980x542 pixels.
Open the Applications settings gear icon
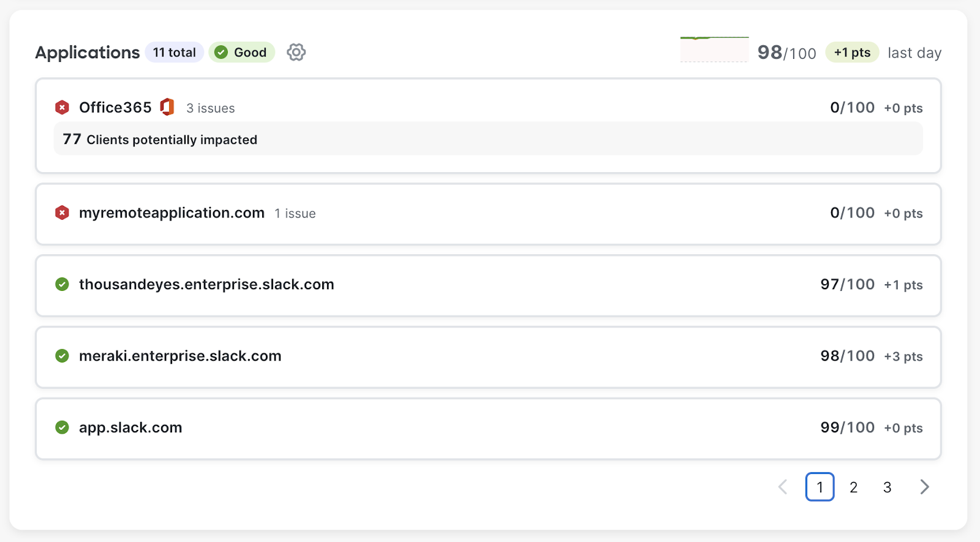(x=296, y=52)
